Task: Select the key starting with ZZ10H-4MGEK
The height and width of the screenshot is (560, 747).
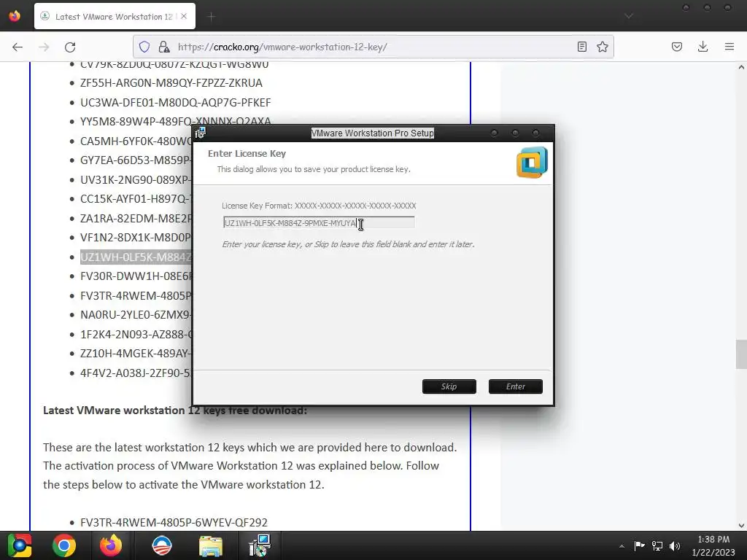Action: [136, 354]
